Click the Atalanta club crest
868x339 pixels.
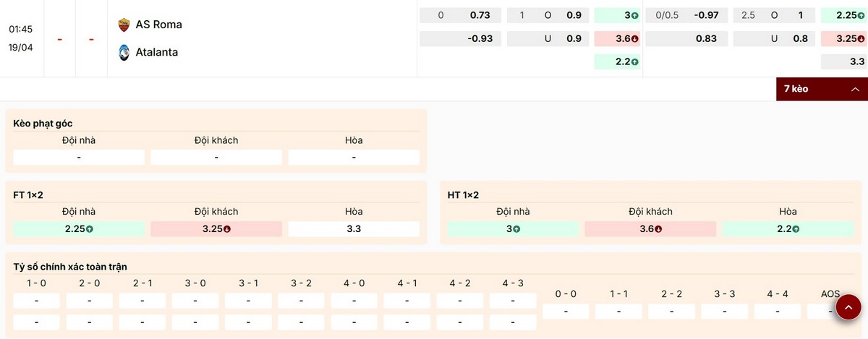(x=124, y=52)
